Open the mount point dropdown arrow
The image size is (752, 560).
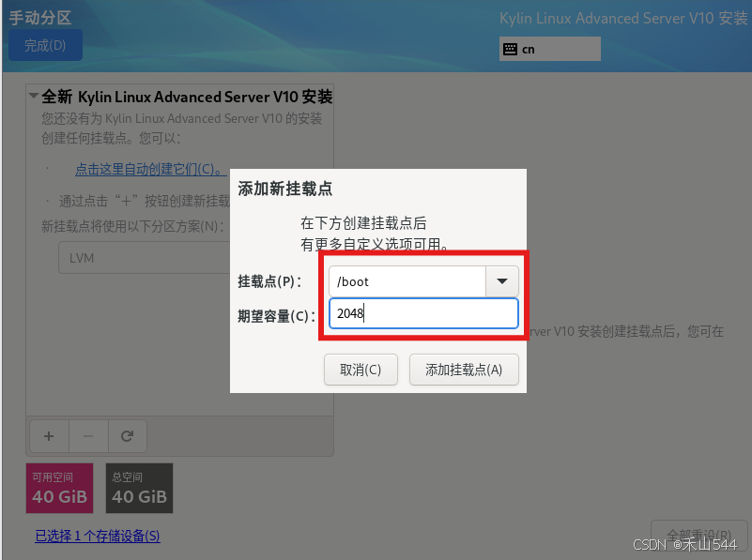[x=501, y=281]
